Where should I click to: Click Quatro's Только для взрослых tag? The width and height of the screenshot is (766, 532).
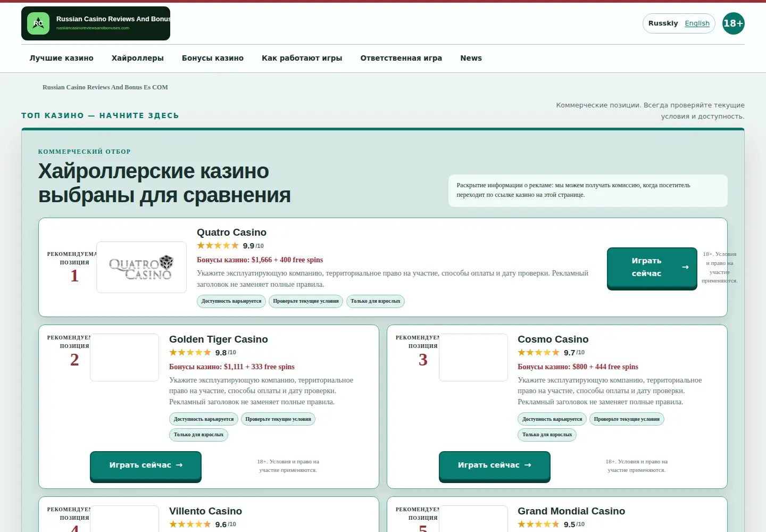tap(376, 302)
